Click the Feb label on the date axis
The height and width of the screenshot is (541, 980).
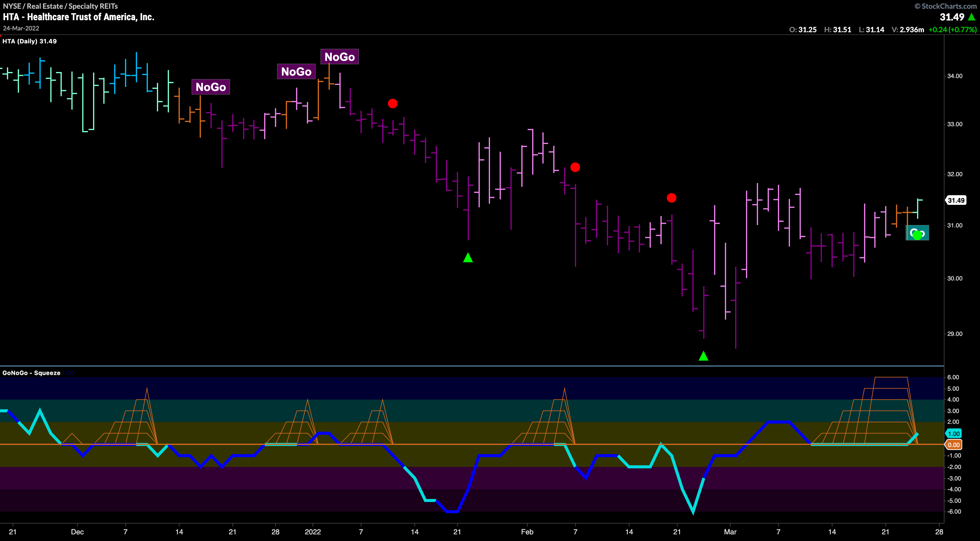pyautogui.click(x=527, y=532)
